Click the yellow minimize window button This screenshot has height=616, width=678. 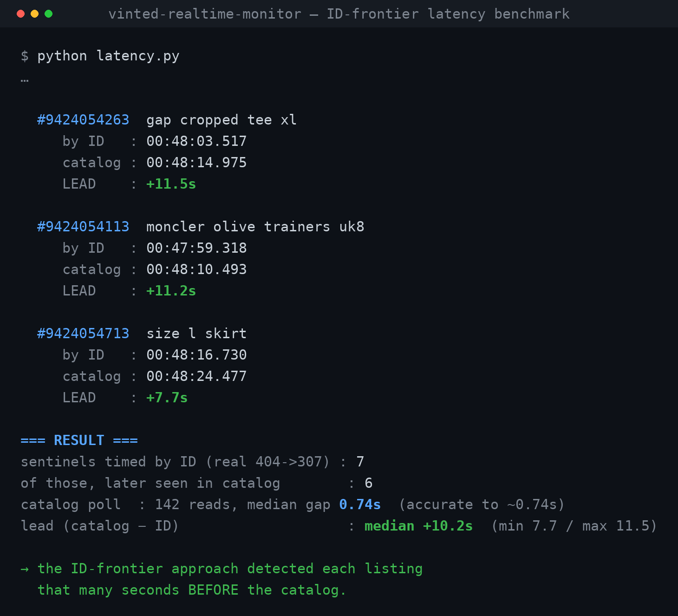point(34,13)
